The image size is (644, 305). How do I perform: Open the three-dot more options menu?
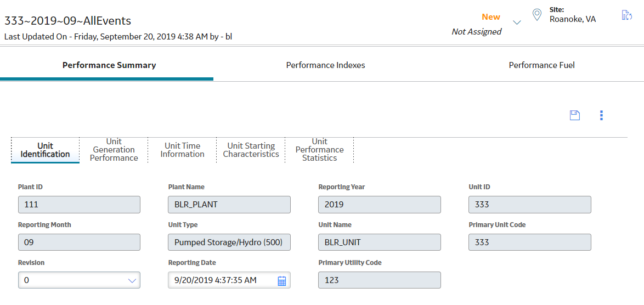[601, 115]
